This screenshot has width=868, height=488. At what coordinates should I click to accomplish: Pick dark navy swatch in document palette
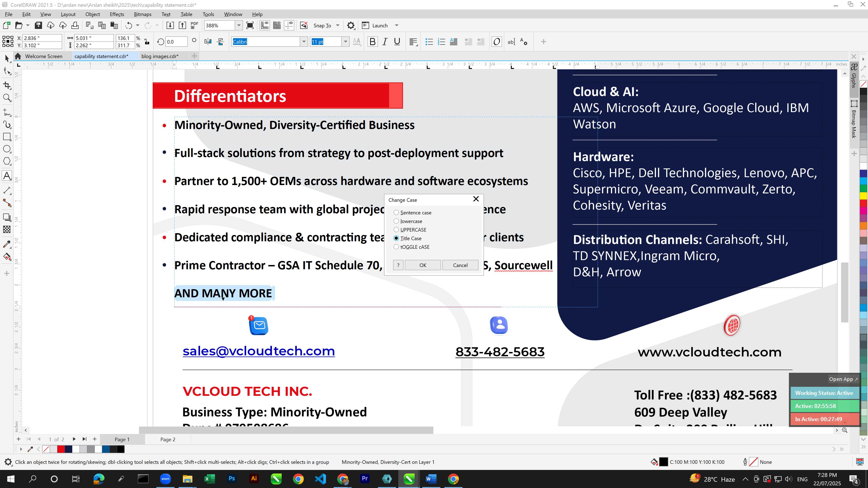click(x=68, y=449)
